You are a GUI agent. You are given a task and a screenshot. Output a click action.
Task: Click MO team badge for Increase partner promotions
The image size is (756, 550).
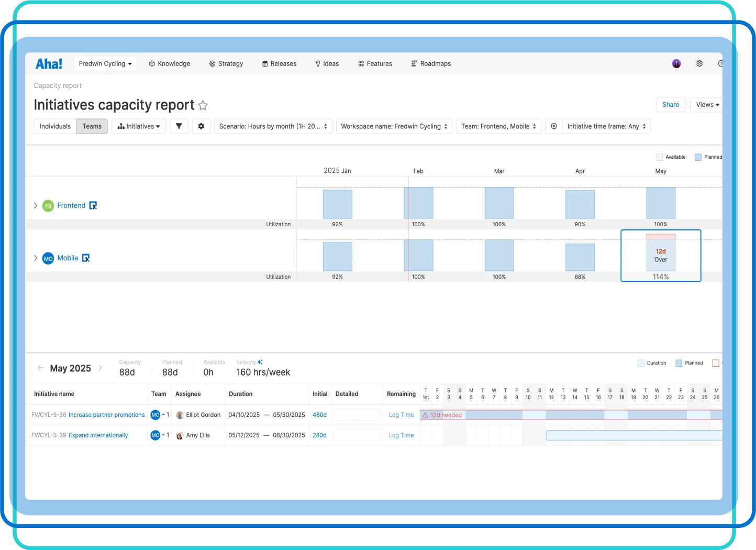155,415
